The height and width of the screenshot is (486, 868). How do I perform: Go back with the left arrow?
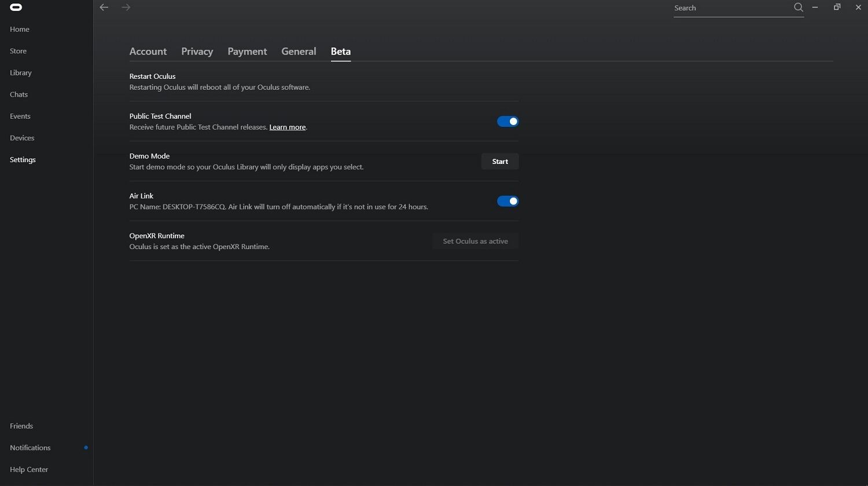pyautogui.click(x=104, y=8)
